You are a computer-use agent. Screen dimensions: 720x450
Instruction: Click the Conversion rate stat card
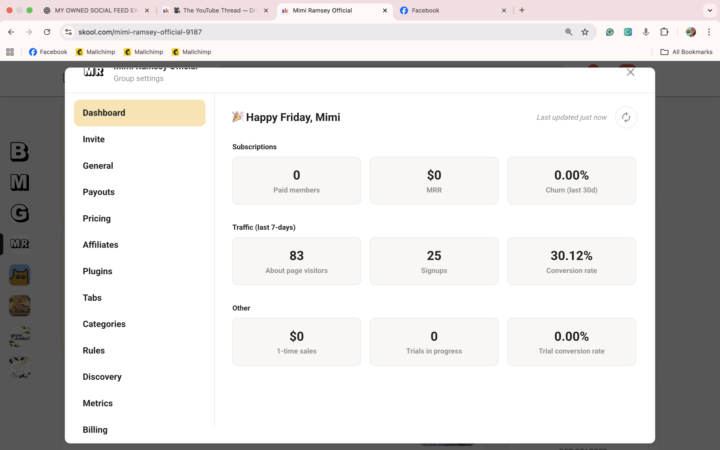pyautogui.click(x=571, y=261)
